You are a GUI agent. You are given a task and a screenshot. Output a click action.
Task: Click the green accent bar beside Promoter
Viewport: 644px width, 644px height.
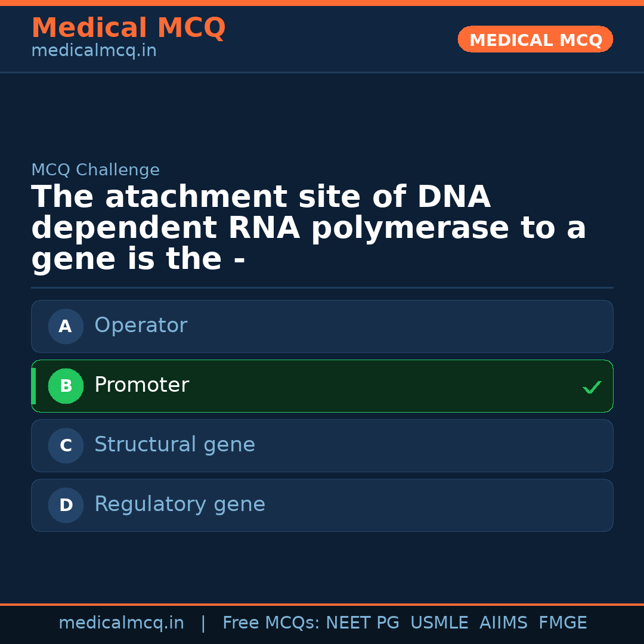point(33,386)
